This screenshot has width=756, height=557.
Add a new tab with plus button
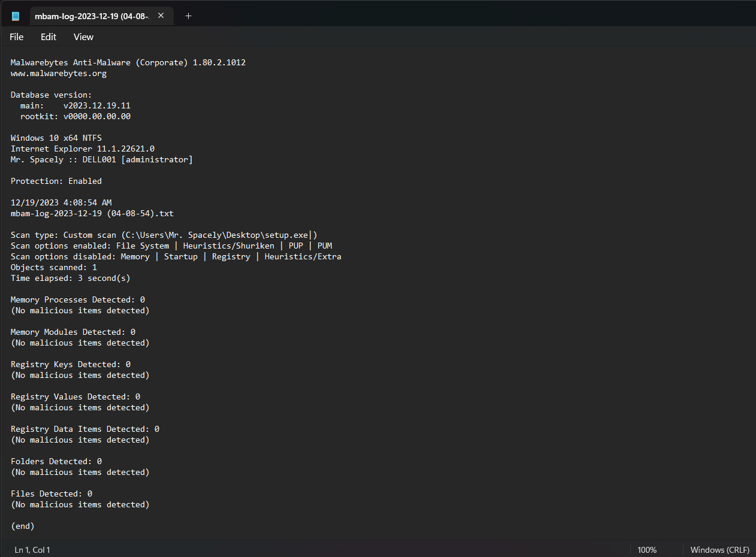click(x=188, y=16)
